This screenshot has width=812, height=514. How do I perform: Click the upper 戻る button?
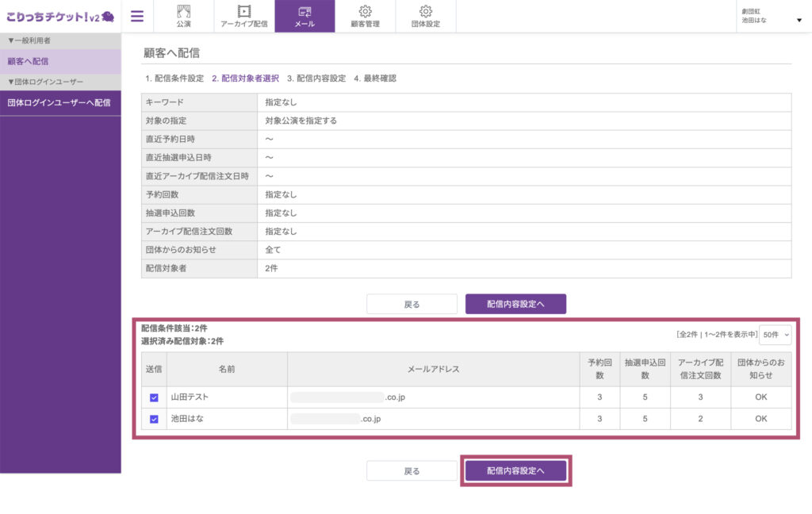[x=412, y=304]
